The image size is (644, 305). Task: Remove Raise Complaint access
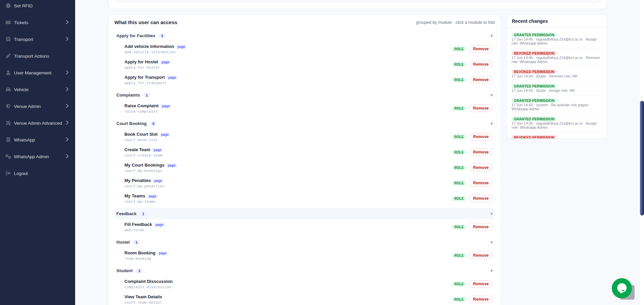(x=481, y=108)
